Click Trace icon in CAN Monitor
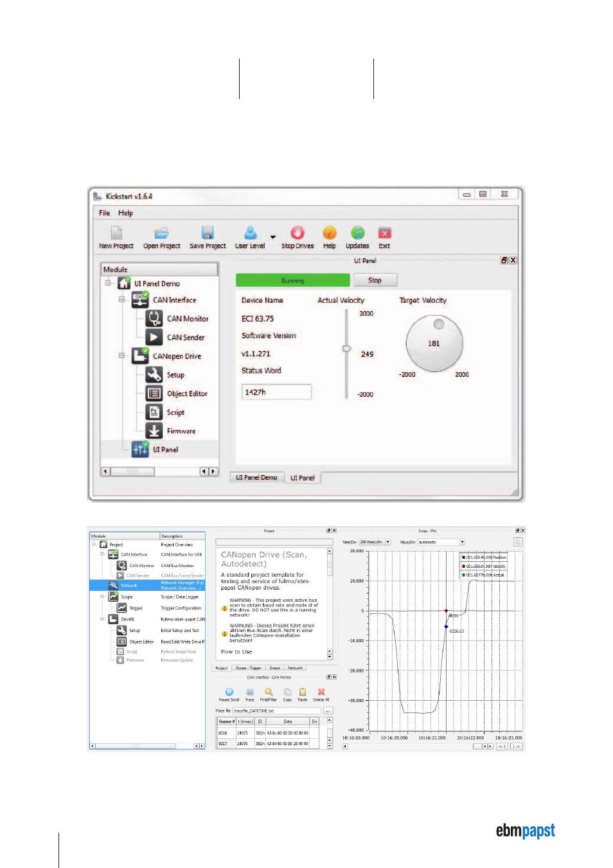 coord(249,692)
